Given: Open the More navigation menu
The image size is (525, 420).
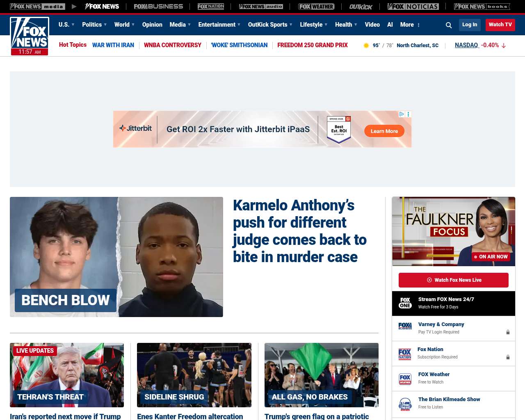Looking at the screenshot, I should click(410, 25).
